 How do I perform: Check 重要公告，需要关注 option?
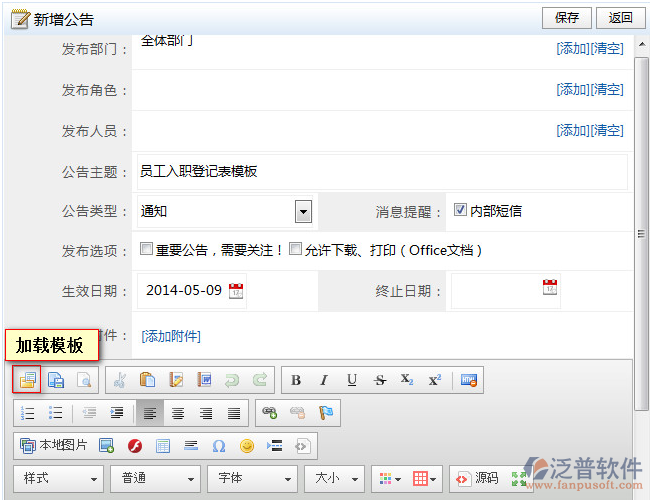point(146,250)
